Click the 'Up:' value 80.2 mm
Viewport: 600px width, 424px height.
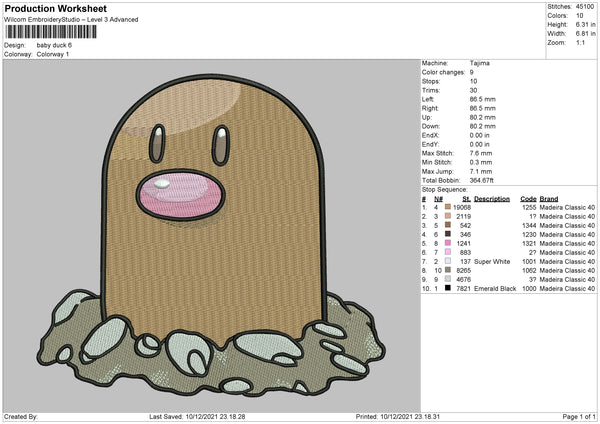coord(483,117)
